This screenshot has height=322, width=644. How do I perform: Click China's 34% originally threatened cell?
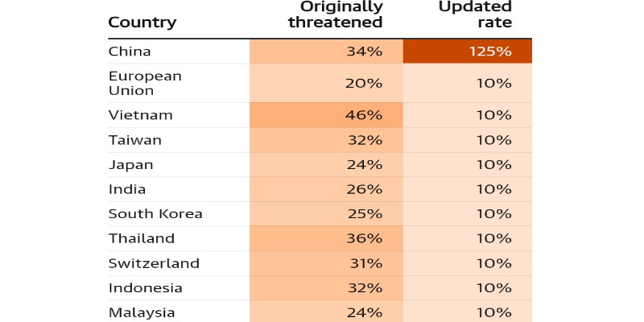tap(326, 52)
